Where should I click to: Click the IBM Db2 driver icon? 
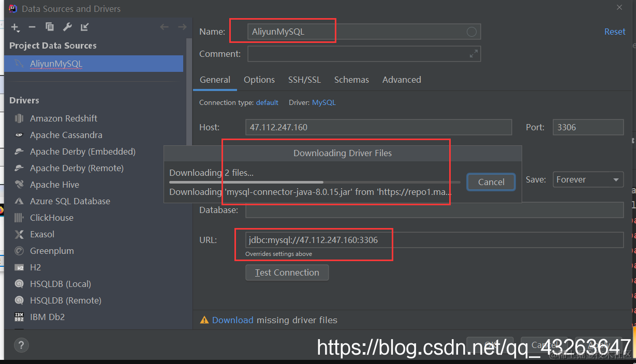(19, 317)
